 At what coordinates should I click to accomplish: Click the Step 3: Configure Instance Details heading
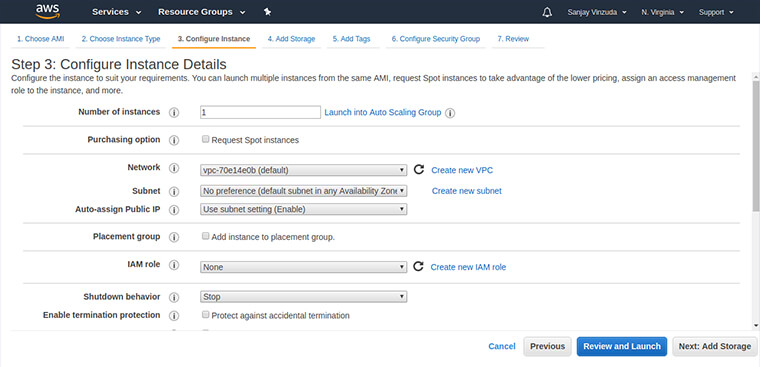[119, 64]
